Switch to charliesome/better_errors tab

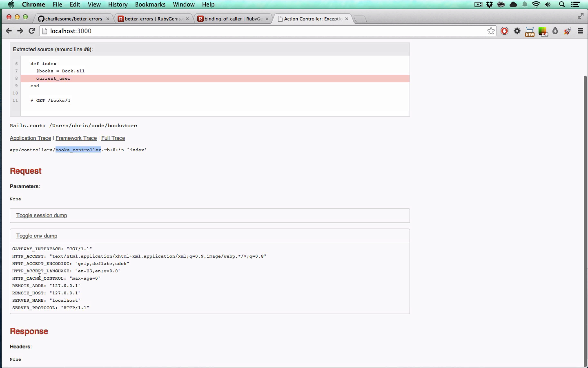click(73, 19)
